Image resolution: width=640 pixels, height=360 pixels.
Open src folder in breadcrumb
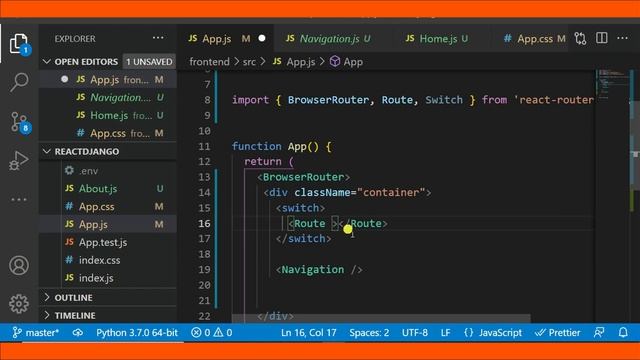[249, 62]
